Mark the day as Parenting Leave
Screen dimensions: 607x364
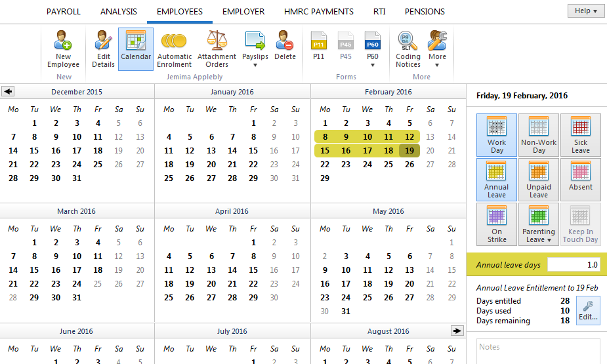click(539, 224)
